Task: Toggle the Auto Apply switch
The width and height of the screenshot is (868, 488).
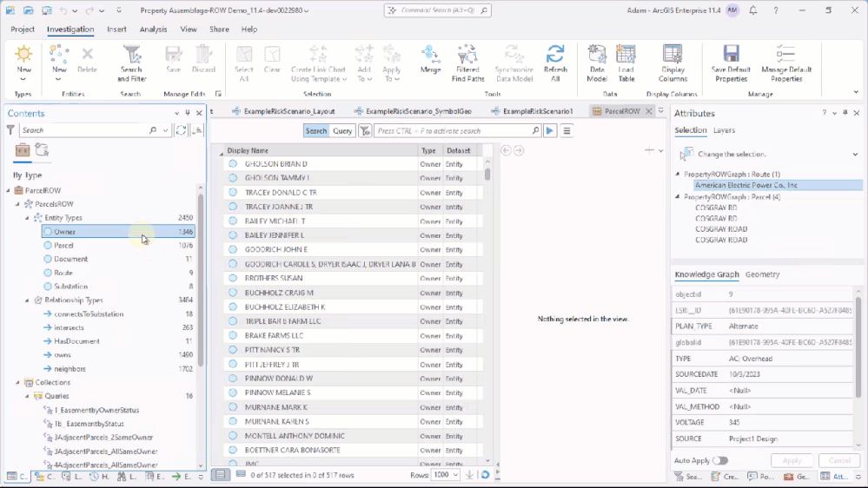Action: (719, 460)
